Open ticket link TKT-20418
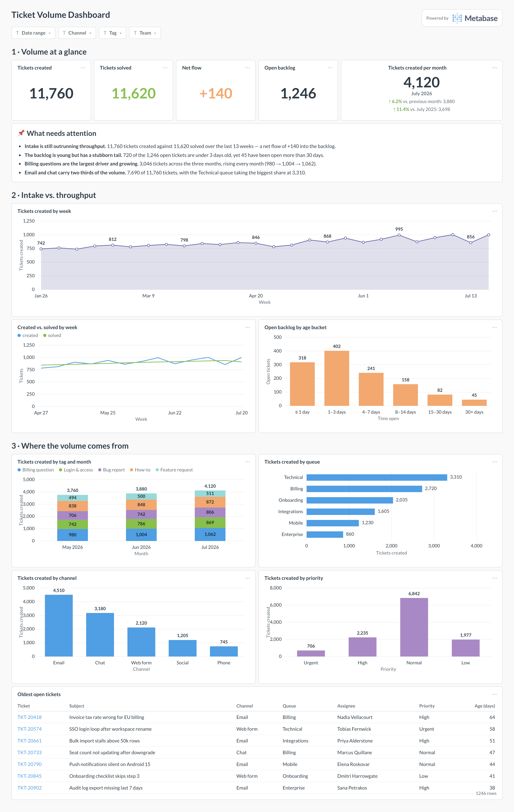The image size is (514, 812). point(30,717)
